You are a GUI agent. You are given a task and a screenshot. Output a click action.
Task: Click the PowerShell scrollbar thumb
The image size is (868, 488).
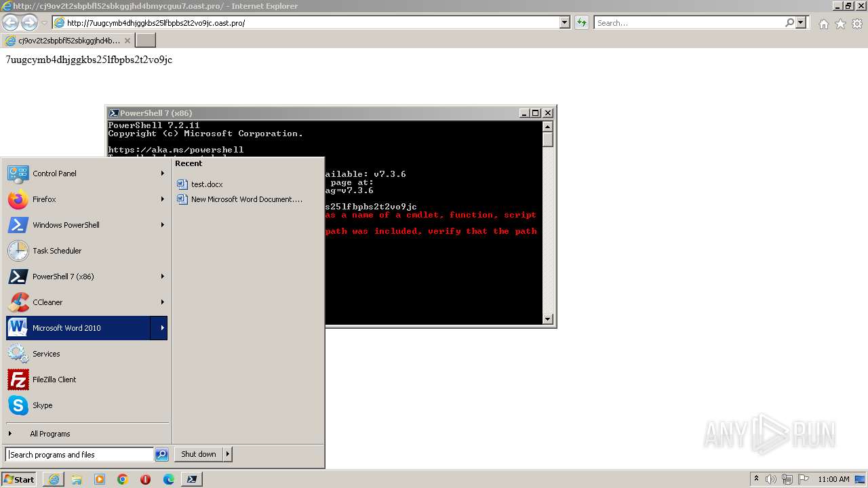click(x=548, y=140)
